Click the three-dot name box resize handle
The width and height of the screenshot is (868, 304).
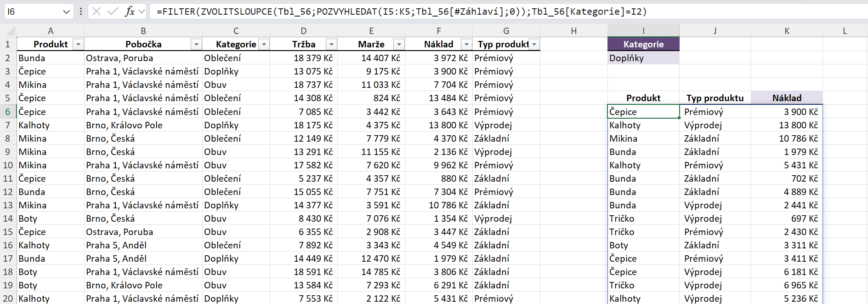pos(81,11)
